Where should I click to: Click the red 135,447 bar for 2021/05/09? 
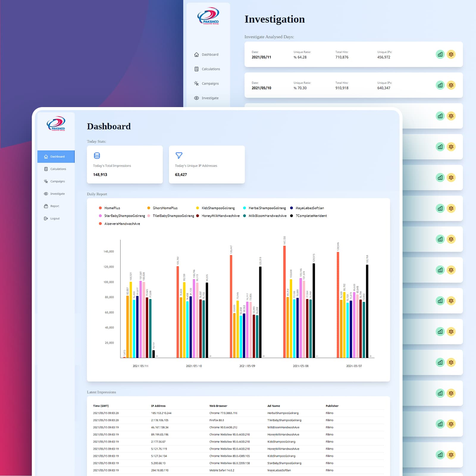click(x=231, y=306)
